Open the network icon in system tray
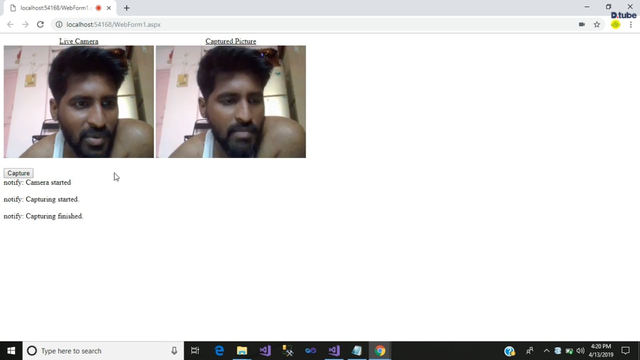Screen dimensions: 640x360 coord(558,351)
